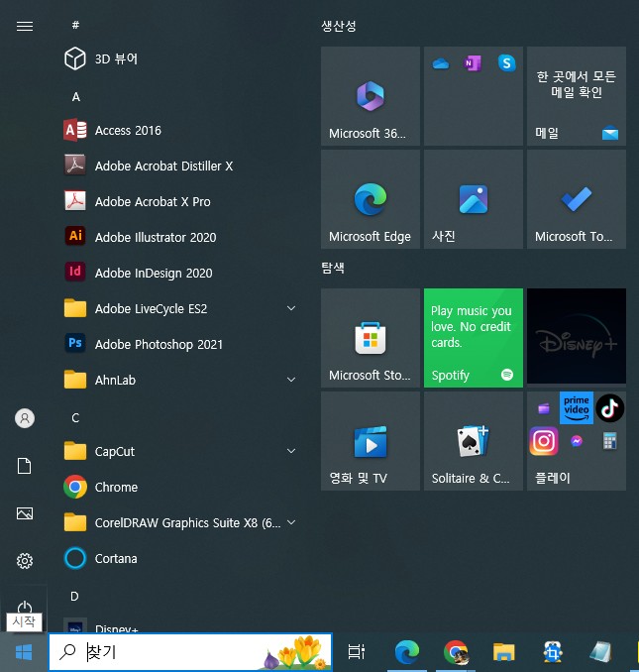Open Task View on the taskbar

[357, 652]
